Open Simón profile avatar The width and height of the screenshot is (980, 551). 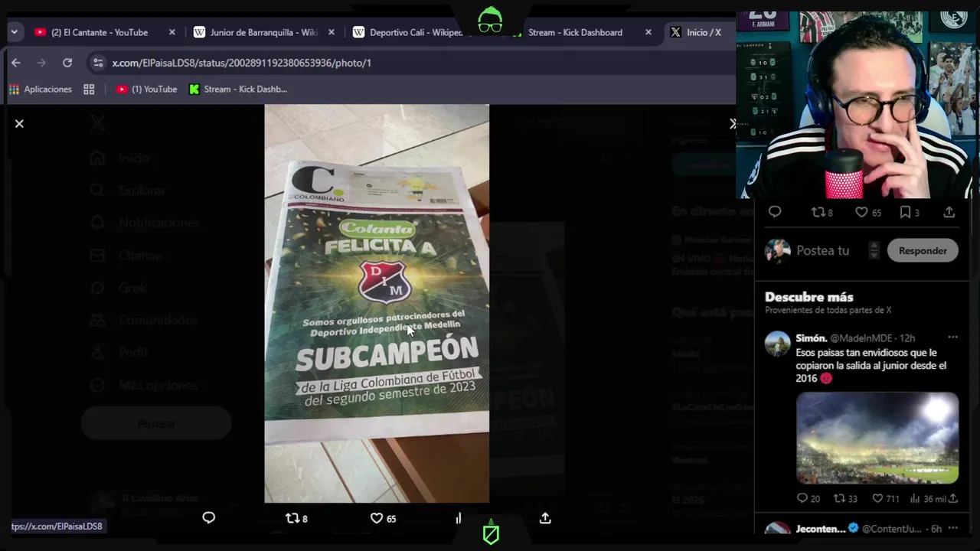(x=777, y=344)
